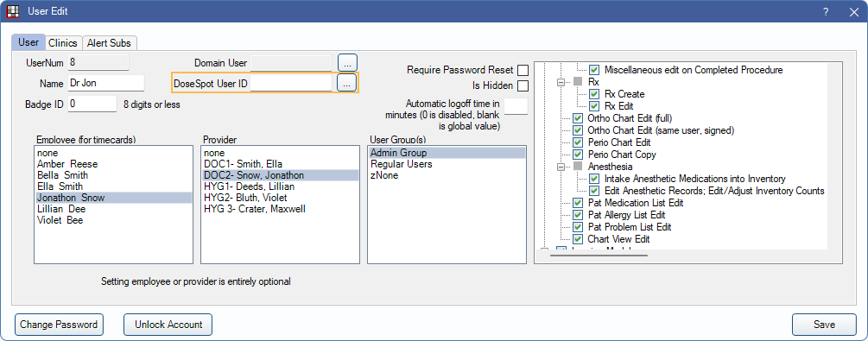Save the user edits
Viewport: 868px width, 341px height.
824,325
